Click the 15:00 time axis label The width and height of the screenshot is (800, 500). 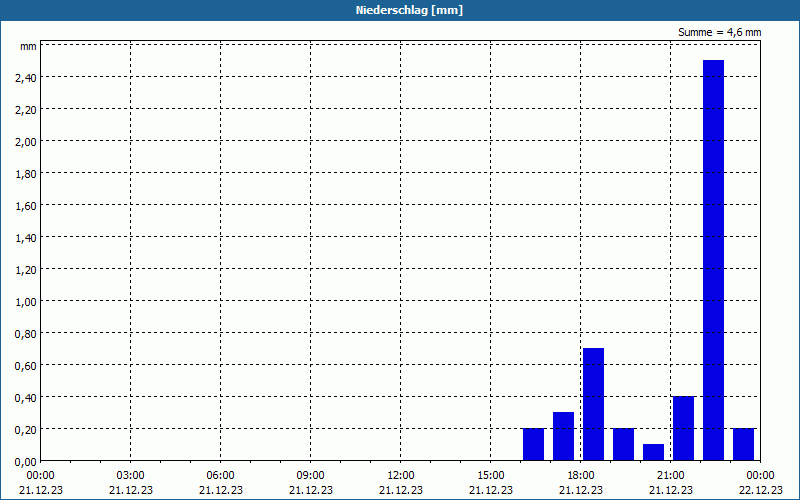(491, 476)
